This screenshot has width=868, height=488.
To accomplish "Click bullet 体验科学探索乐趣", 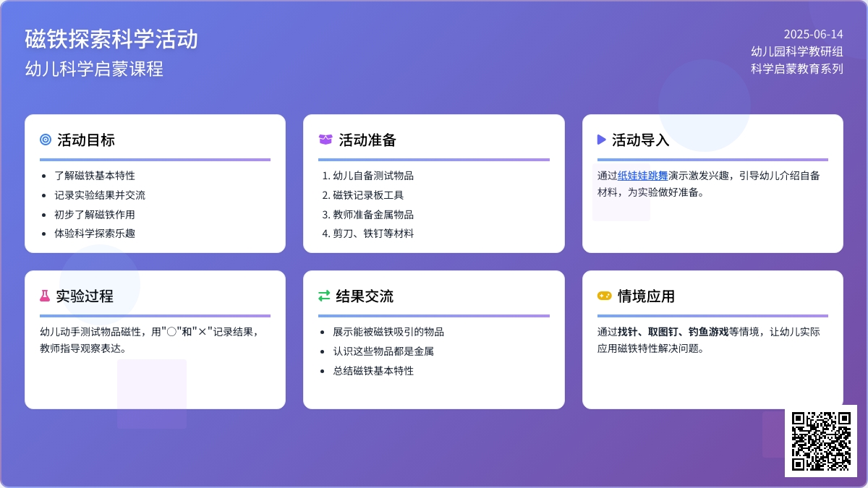I will (x=95, y=234).
